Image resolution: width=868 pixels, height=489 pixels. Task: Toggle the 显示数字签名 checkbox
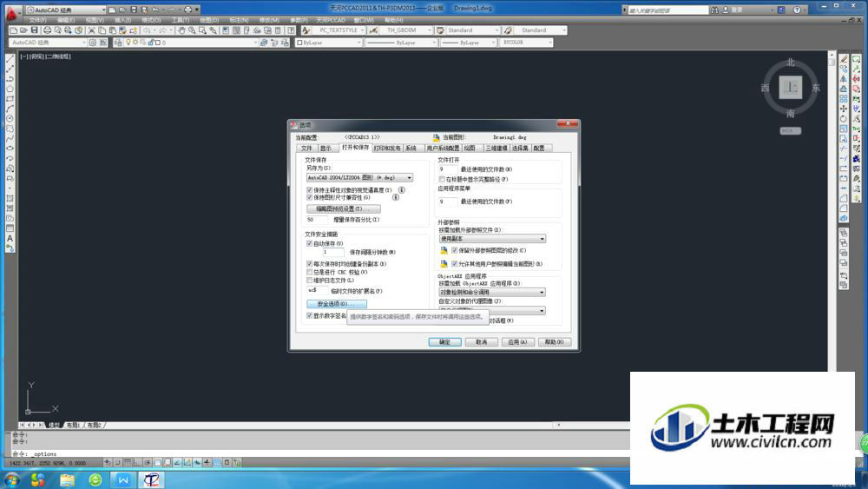tap(310, 315)
